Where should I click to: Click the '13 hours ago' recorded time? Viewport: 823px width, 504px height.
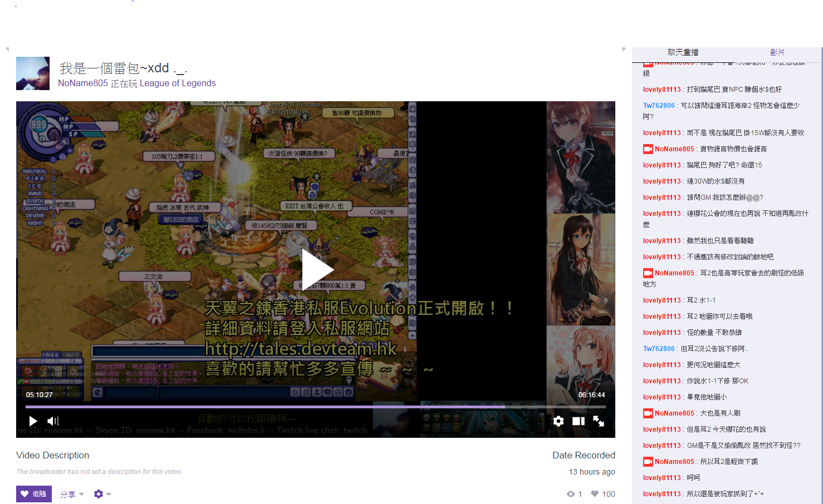pos(592,472)
